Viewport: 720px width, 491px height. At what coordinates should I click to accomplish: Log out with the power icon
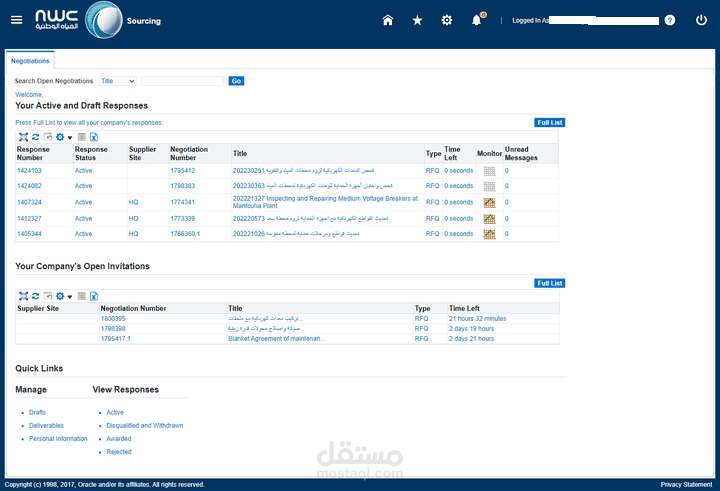click(x=701, y=20)
